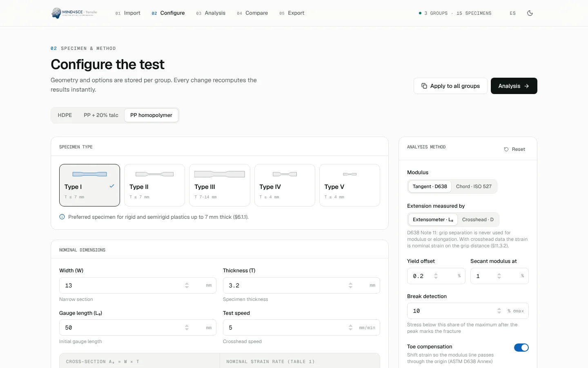Image resolution: width=588 pixels, height=368 pixels.
Task: Click the Type I specimen shape icon
Action: (x=89, y=174)
